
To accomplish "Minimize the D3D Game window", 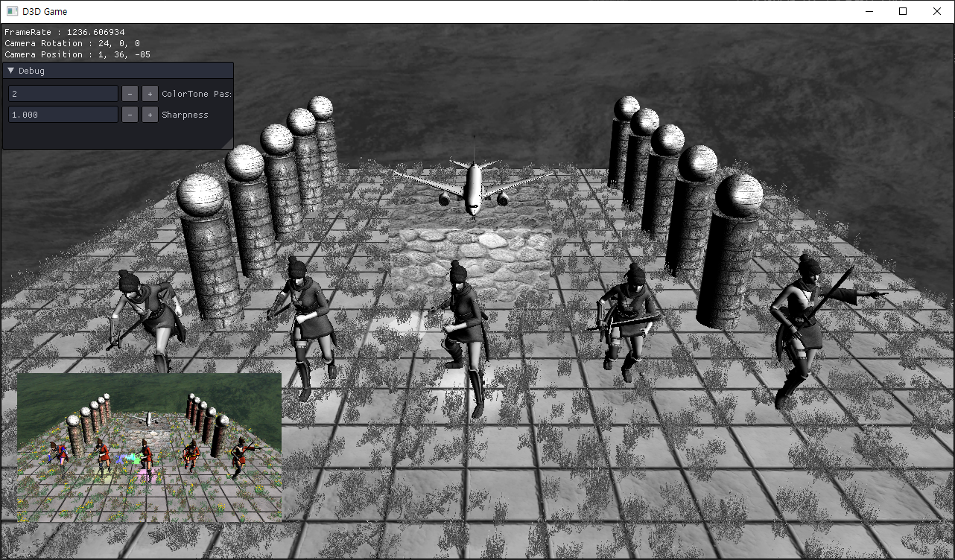I will [869, 11].
